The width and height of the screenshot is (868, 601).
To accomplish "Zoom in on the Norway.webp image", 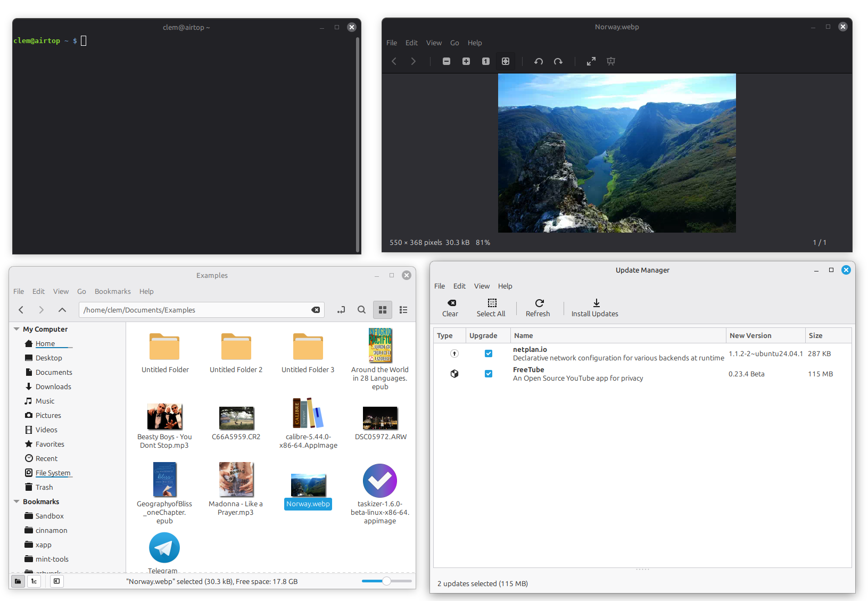I will click(x=466, y=61).
